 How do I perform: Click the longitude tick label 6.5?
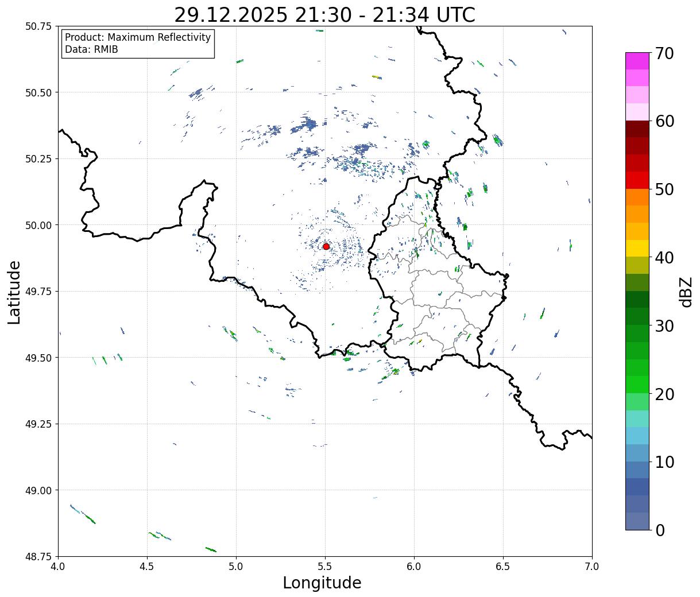pos(503,567)
